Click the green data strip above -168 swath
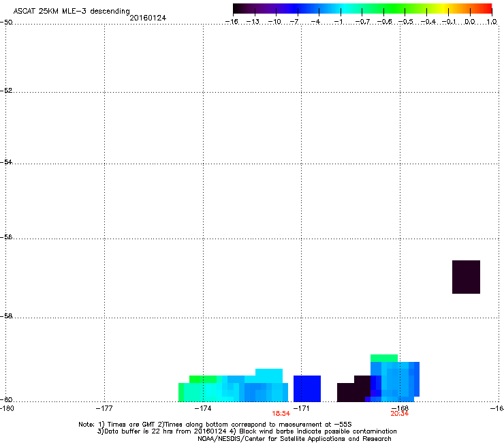This screenshot has height=443, width=504. (384, 358)
